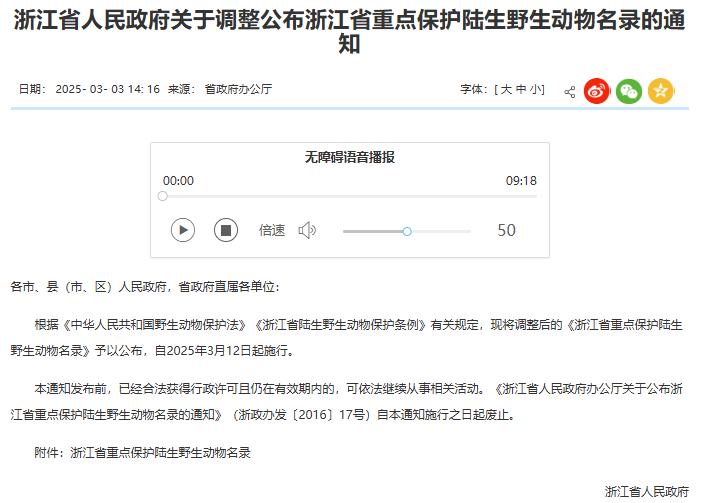Click the 无障碍语音播报 player title
The width and height of the screenshot is (702, 503).
pos(350,157)
